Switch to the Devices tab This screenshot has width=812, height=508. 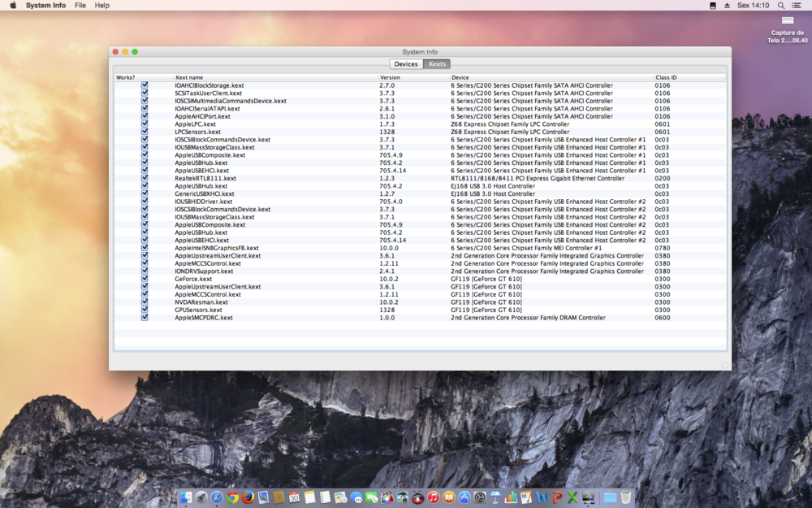406,64
